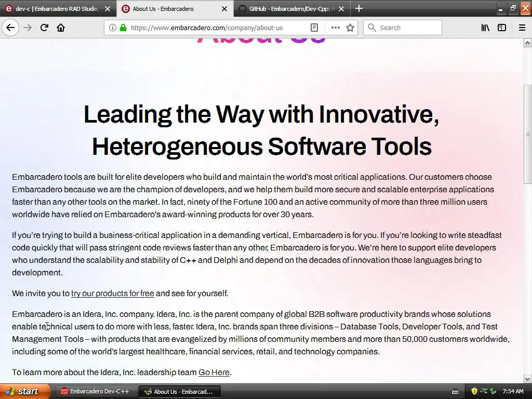Reload the current page

44,28
